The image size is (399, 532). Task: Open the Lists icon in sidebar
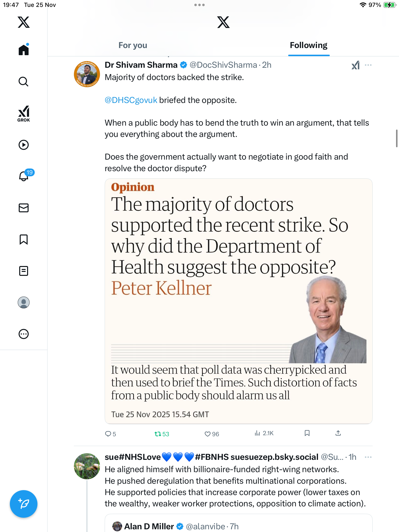pos(24,271)
